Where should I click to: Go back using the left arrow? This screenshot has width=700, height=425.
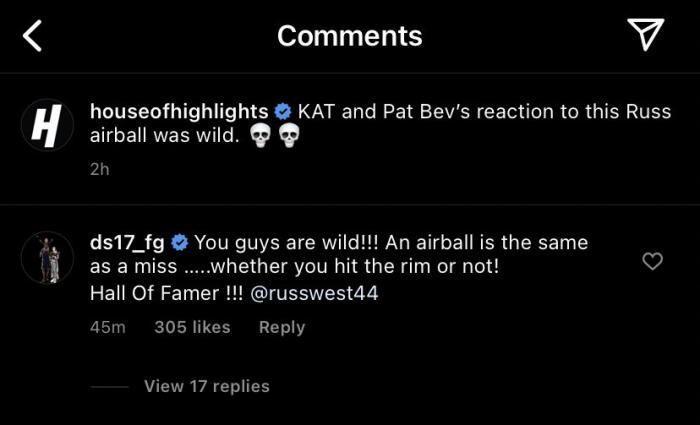[x=33, y=37]
